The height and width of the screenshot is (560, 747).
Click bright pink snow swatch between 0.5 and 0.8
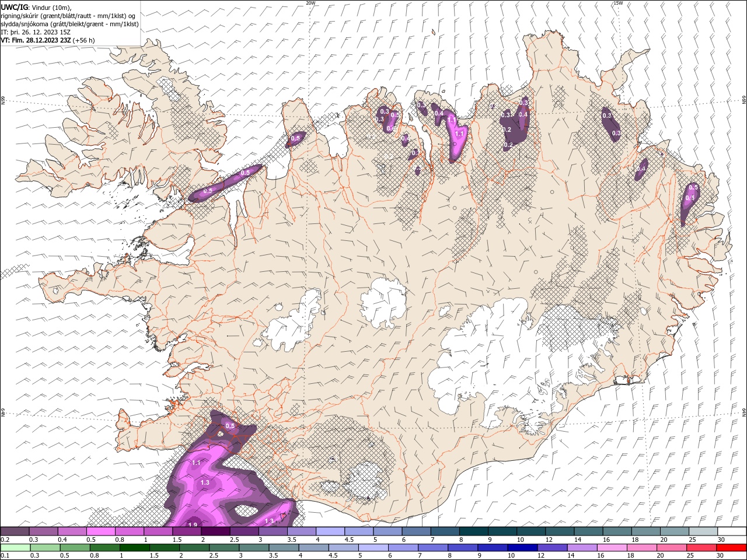pyautogui.click(x=100, y=531)
